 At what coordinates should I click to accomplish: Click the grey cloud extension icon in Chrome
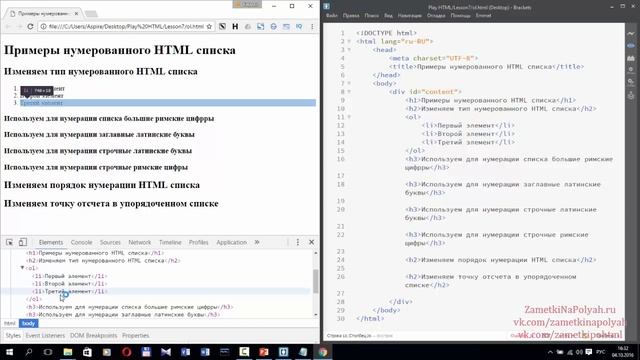(x=248, y=26)
